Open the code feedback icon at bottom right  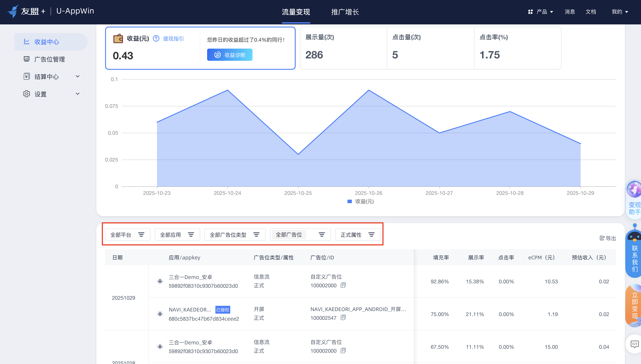(x=634, y=344)
